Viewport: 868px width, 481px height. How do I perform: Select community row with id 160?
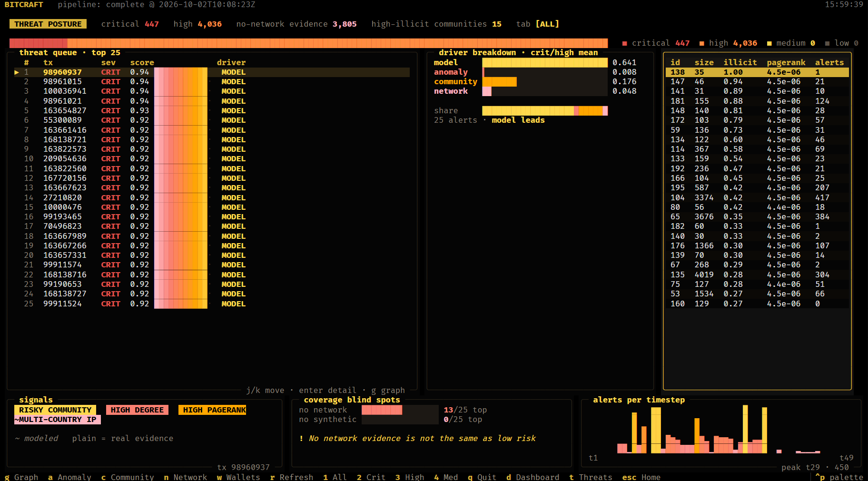point(757,304)
